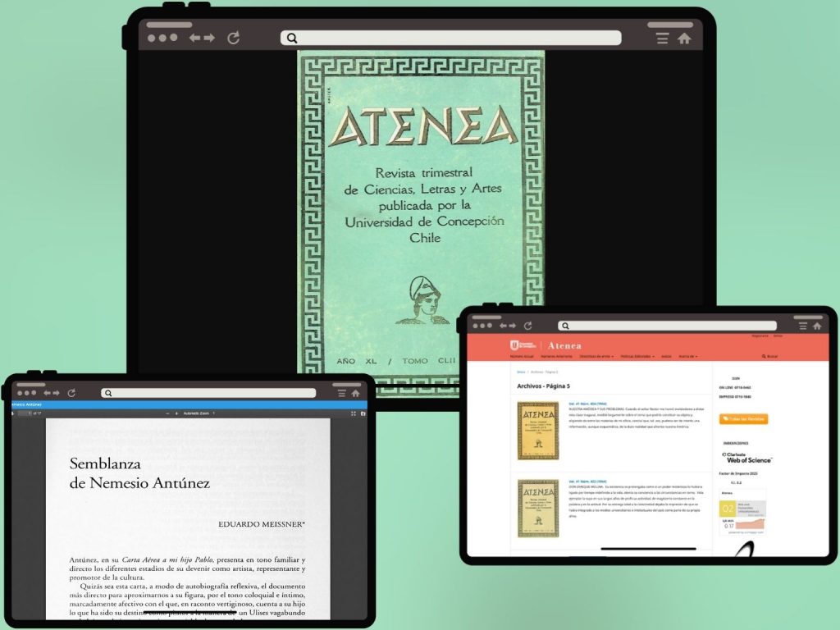
Task: Click Clarivate Web of Science logo
Action: [x=746, y=458]
